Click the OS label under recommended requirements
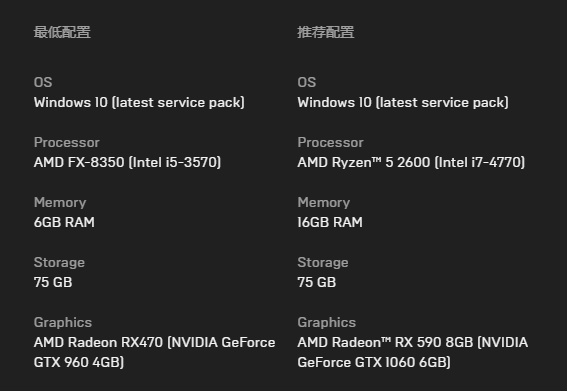The width and height of the screenshot is (567, 391). tap(307, 82)
